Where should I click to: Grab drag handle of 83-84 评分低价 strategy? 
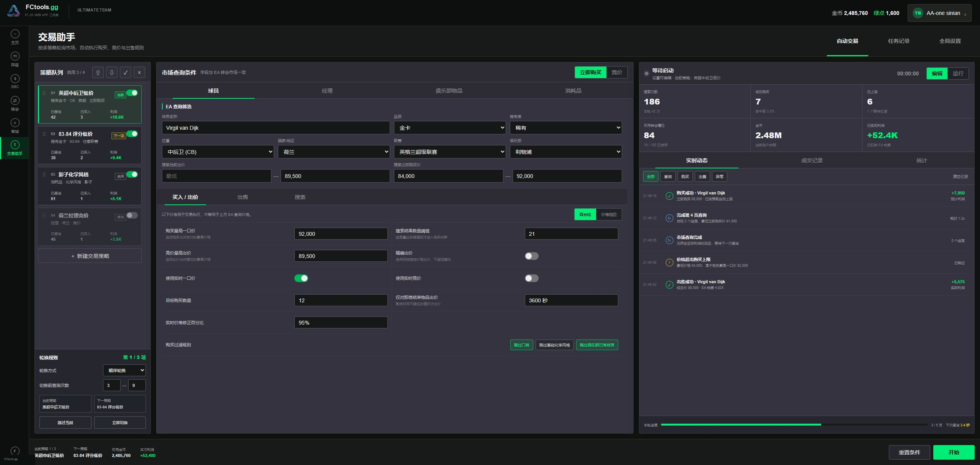pos(44,134)
